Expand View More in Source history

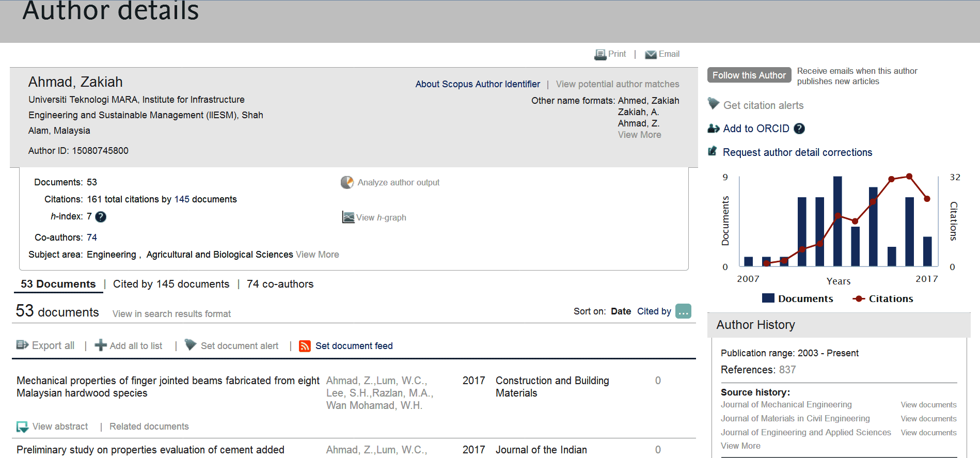[x=740, y=446]
